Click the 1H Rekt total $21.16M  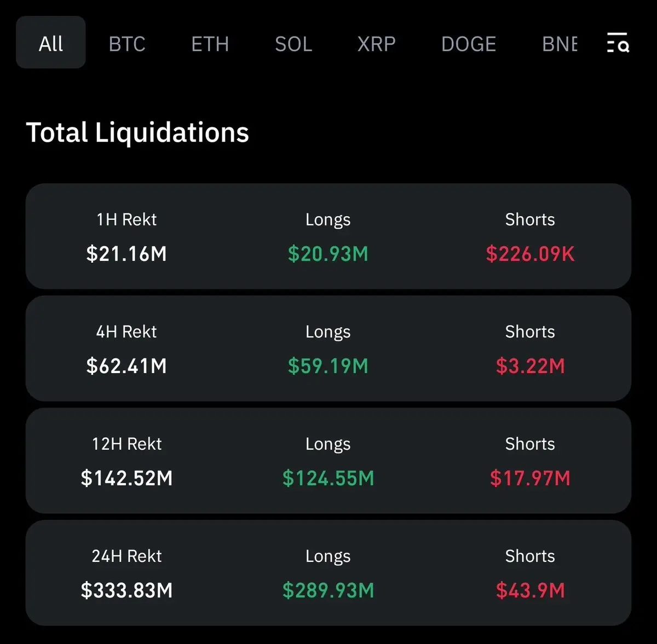[x=126, y=254]
